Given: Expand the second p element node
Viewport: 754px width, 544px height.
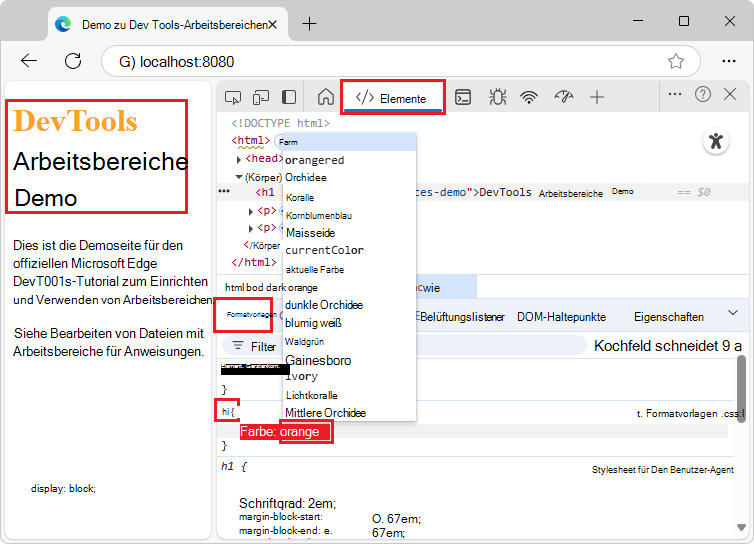Looking at the screenshot, I should pyautogui.click(x=251, y=228).
